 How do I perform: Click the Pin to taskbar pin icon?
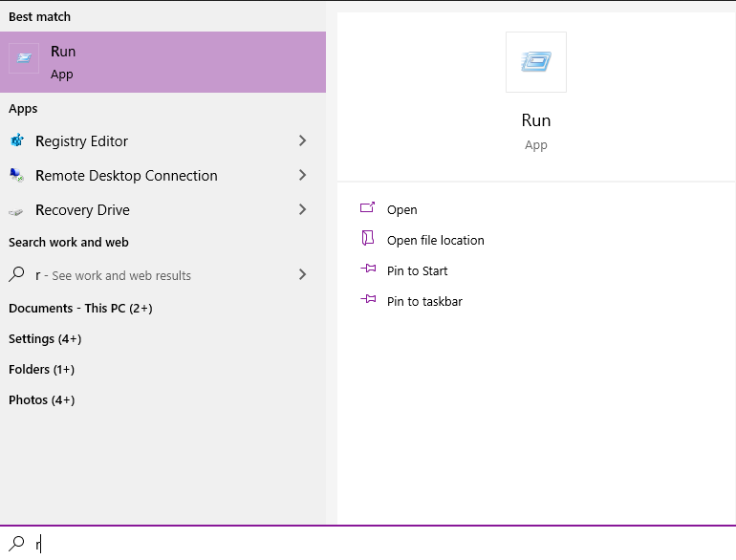(x=367, y=300)
